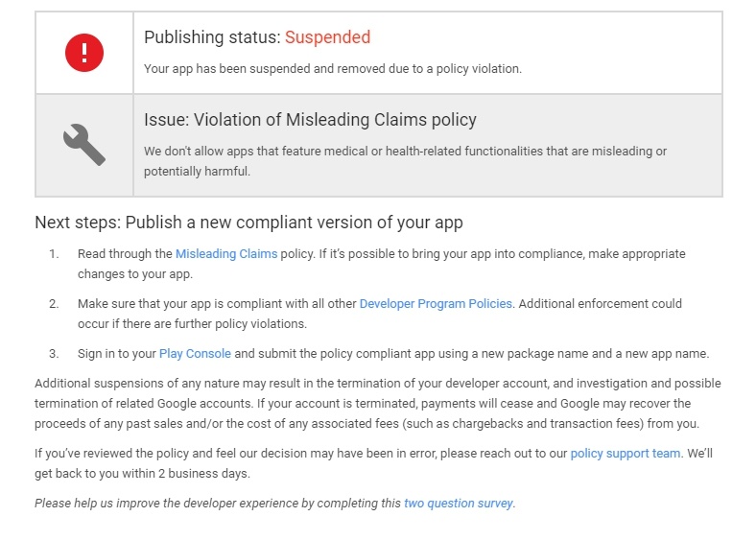The height and width of the screenshot is (540, 756).
Task: Click the 'If you've reviewed the policy' sentence
Action: tap(301, 454)
